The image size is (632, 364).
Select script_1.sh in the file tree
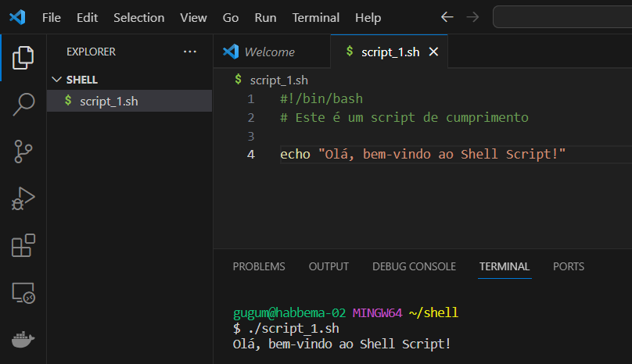109,101
